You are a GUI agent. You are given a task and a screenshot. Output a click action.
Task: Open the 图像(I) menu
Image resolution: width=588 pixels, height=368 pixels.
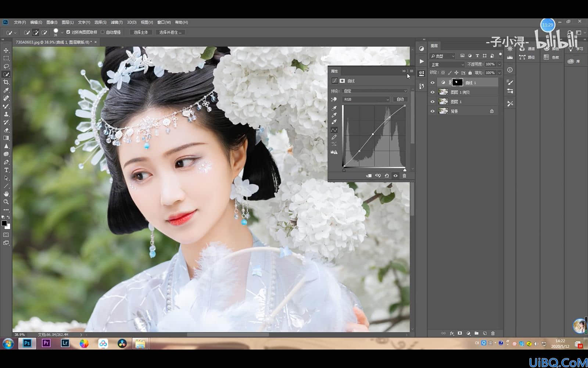tap(52, 22)
